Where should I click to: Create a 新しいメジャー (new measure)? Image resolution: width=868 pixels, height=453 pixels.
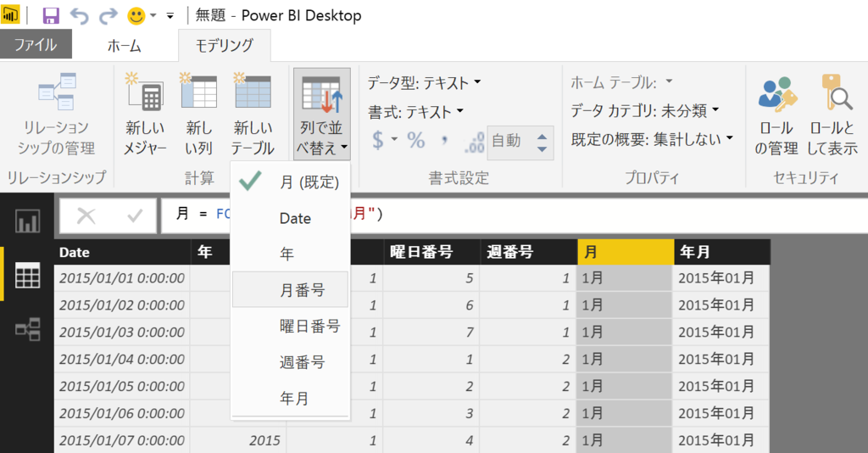click(145, 114)
